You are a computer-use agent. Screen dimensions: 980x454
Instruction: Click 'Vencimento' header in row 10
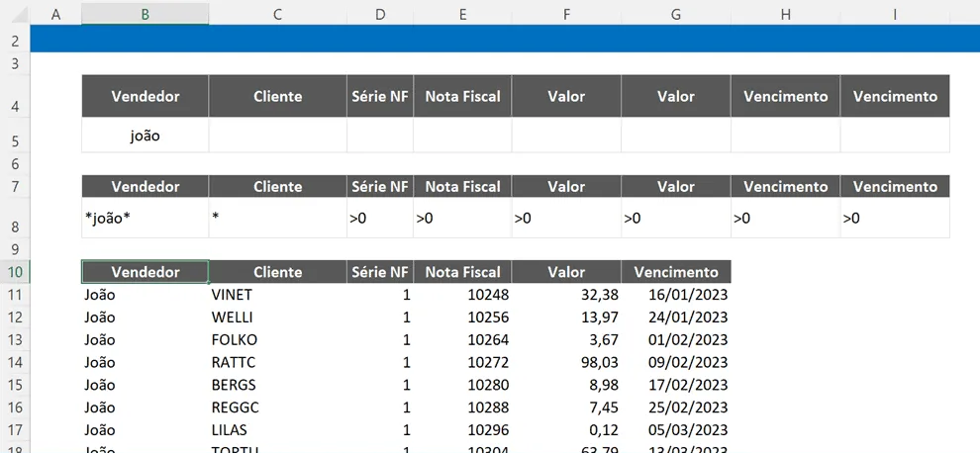(676, 272)
